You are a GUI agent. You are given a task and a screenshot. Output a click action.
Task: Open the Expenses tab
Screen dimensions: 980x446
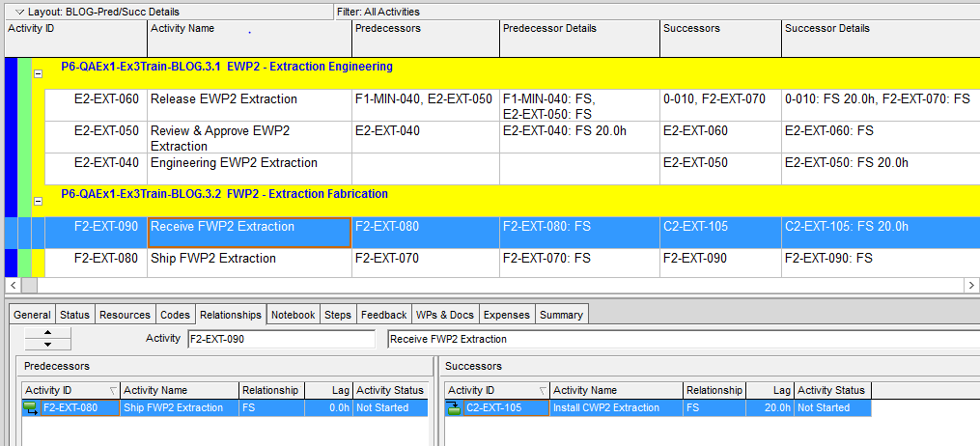506,315
